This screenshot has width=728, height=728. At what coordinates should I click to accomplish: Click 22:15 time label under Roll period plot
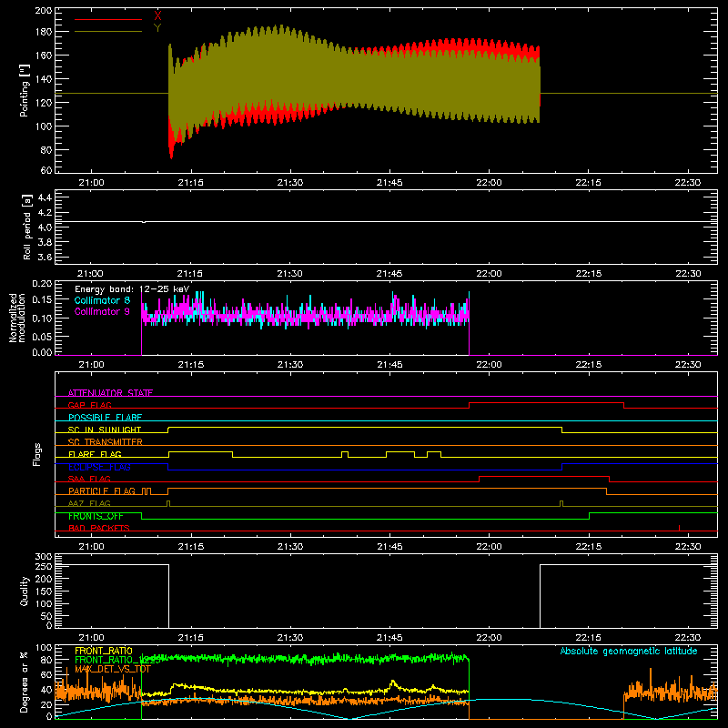coord(588,274)
